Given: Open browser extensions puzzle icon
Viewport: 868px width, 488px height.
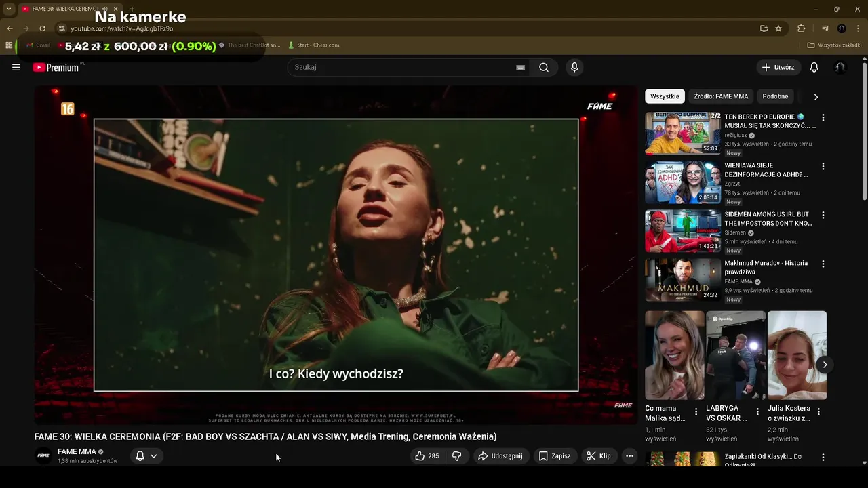Looking at the screenshot, I should [801, 28].
